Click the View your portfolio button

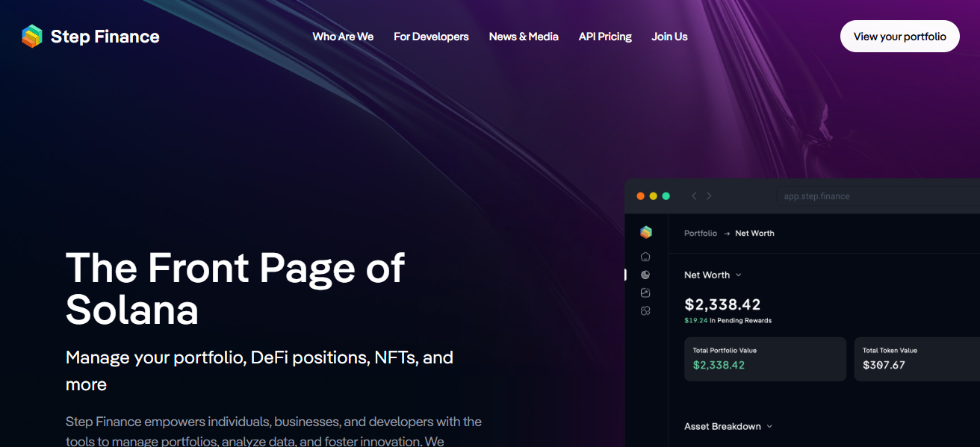(900, 37)
